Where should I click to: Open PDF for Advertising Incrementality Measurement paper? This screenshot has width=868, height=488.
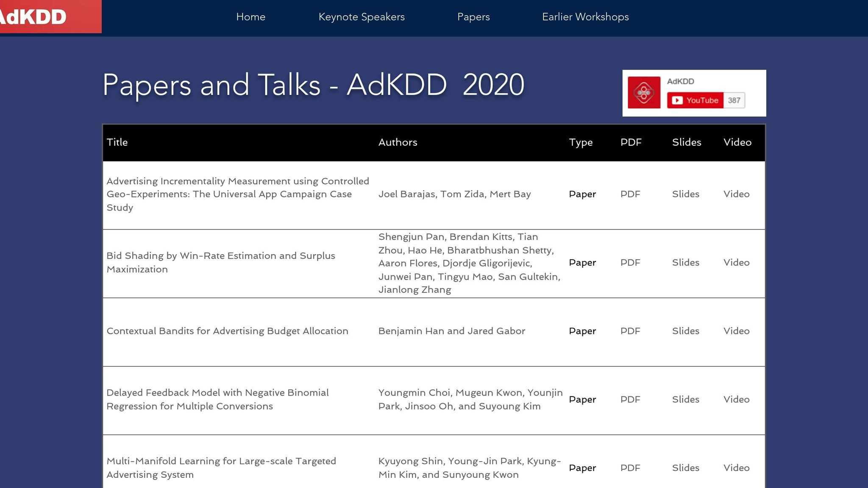630,194
